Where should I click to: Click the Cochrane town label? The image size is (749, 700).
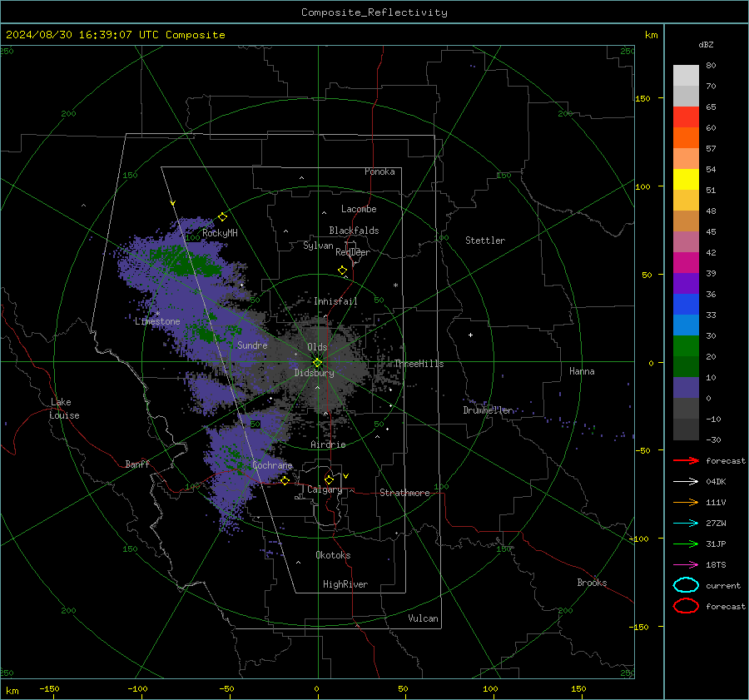point(272,465)
